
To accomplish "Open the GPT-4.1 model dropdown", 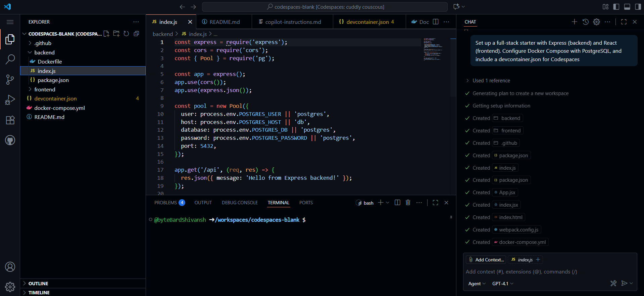I will (502, 284).
